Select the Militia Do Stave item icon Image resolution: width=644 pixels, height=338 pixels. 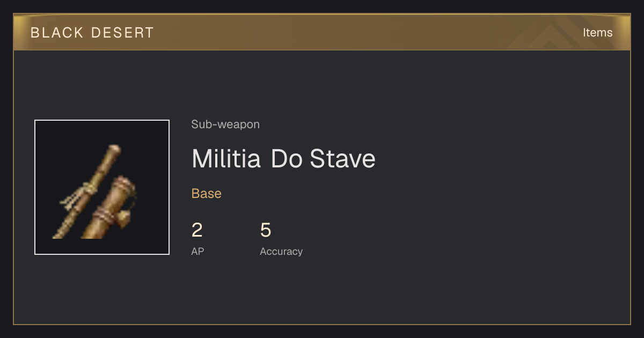(102, 187)
